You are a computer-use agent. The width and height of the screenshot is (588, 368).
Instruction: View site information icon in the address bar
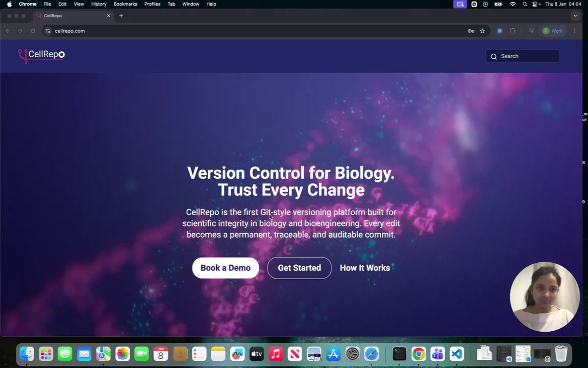click(47, 31)
